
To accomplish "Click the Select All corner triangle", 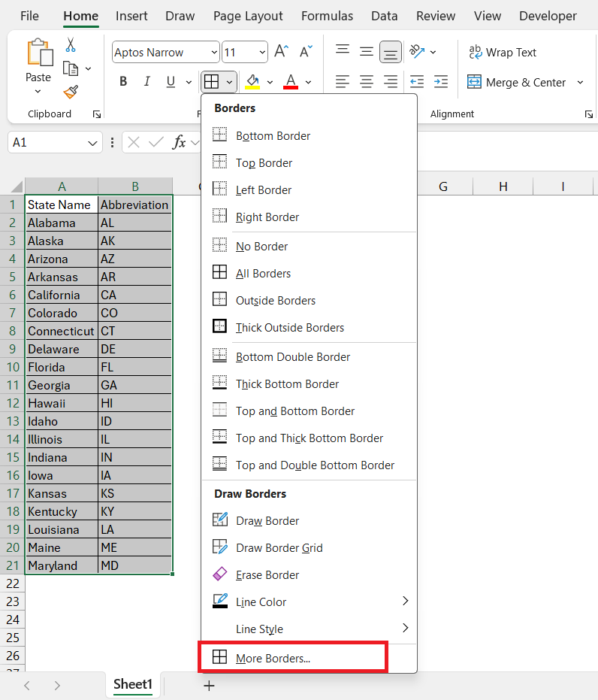I will click(17, 186).
